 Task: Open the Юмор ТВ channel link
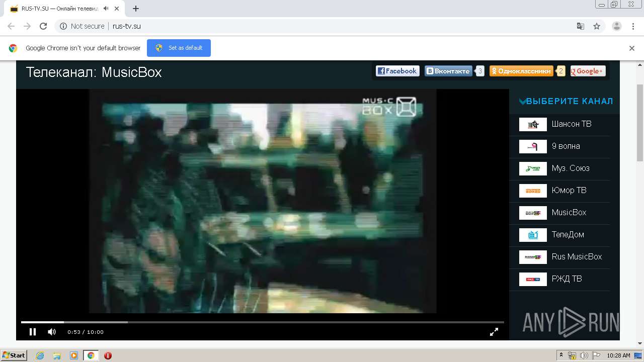pos(569,191)
